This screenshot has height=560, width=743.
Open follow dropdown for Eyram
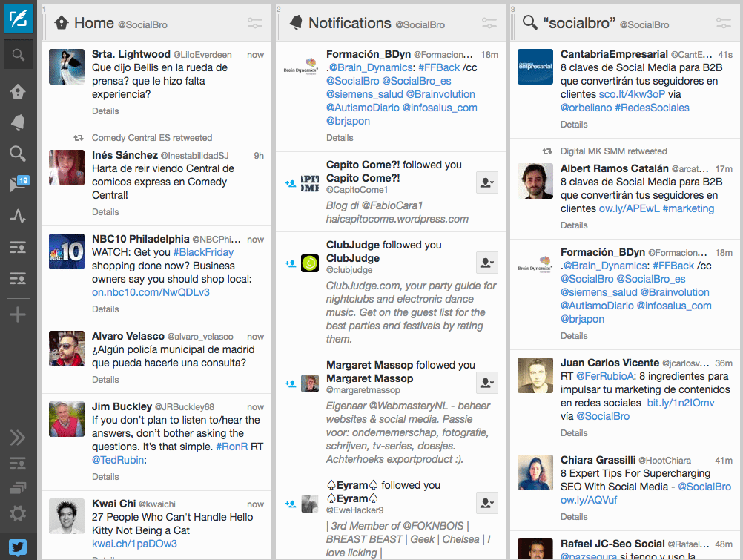coord(487,503)
